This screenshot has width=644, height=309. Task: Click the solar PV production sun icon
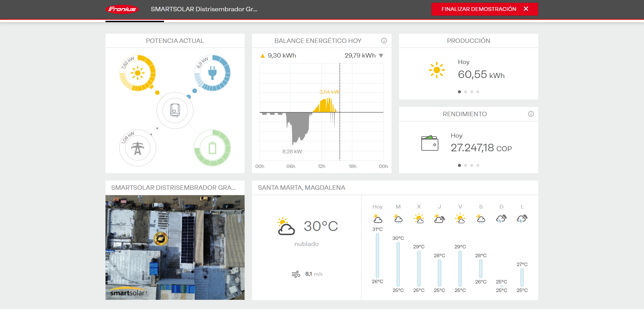[137, 73]
